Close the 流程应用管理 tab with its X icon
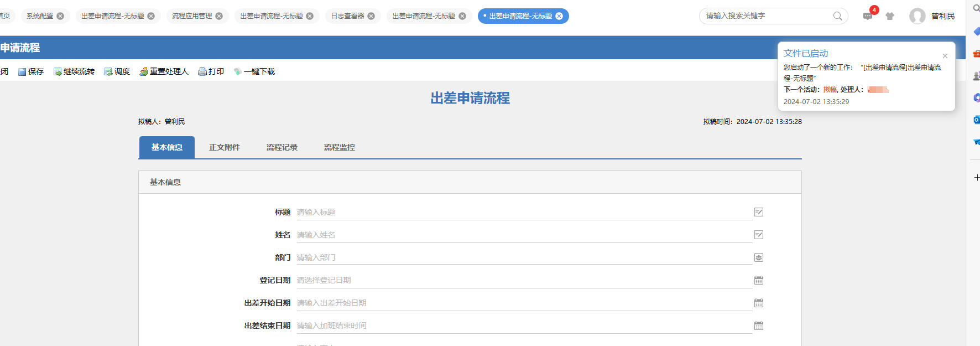This screenshot has width=980, height=346. click(219, 16)
